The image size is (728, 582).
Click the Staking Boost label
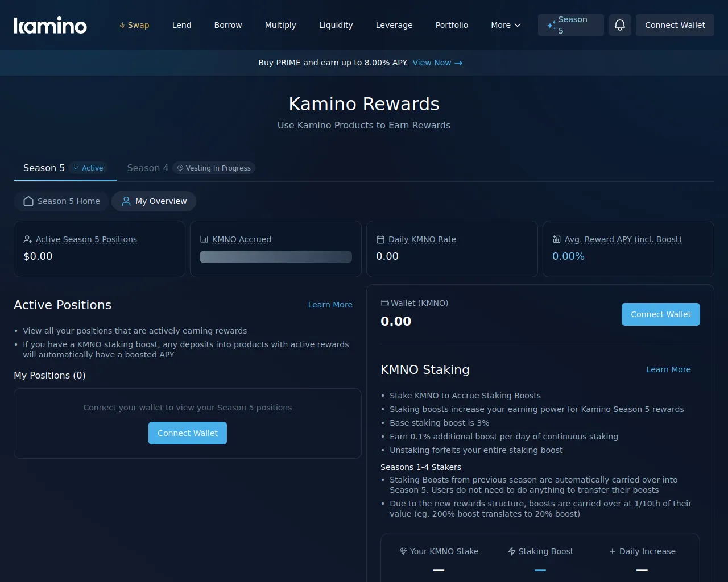pyautogui.click(x=546, y=551)
